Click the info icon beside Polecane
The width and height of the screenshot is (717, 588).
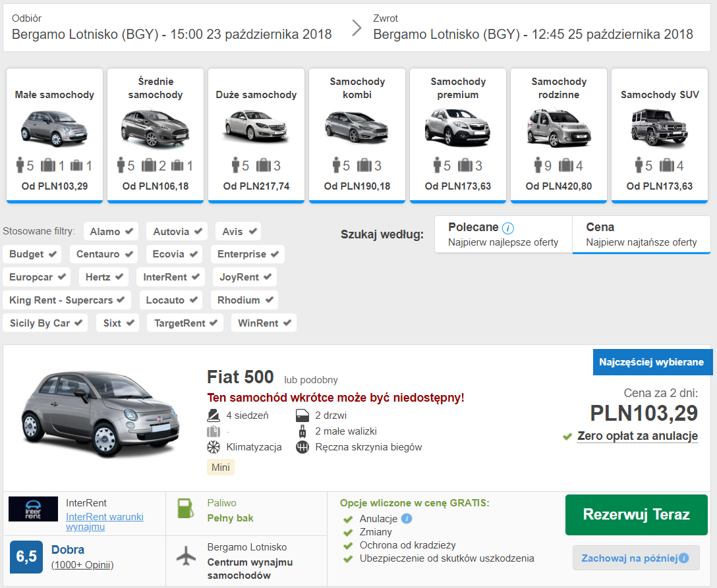click(x=507, y=228)
